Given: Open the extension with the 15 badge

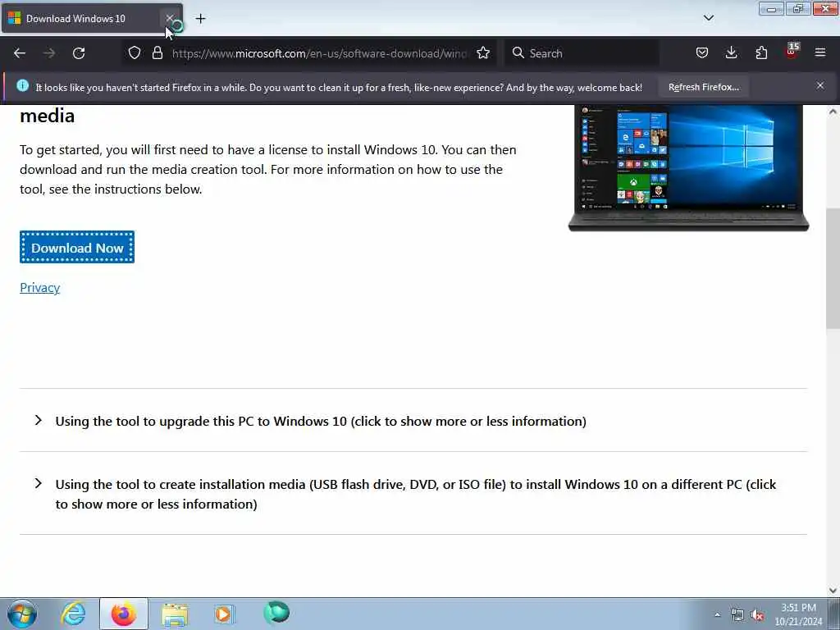Looking at the screenshot, I should [792, 52].
